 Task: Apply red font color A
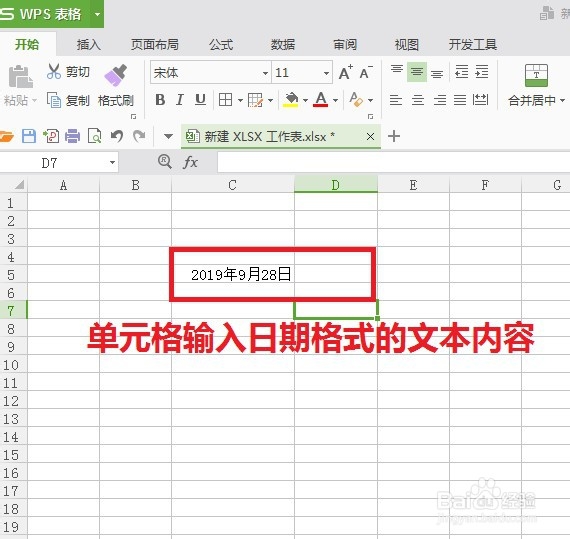tap(321, 100)
